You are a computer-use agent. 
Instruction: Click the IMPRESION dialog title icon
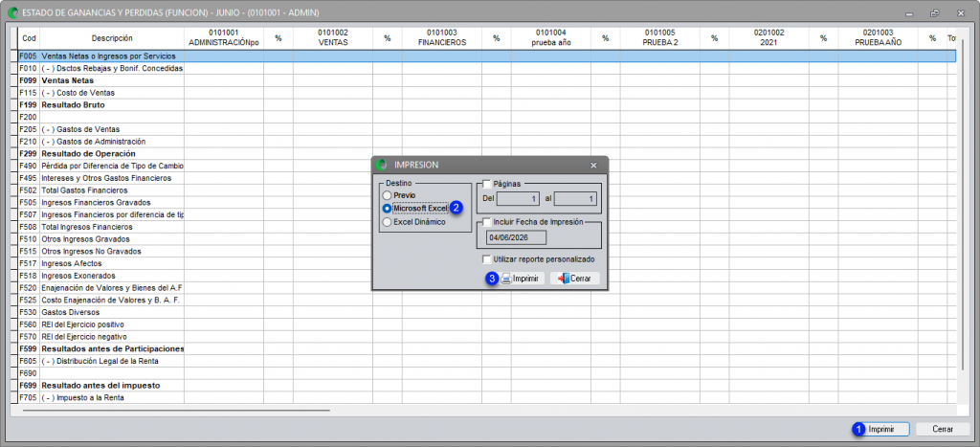pos(381,165)
